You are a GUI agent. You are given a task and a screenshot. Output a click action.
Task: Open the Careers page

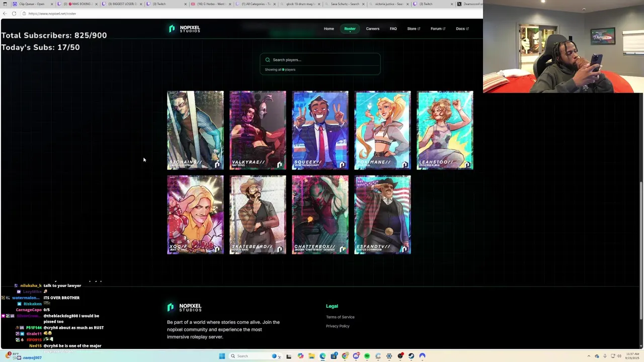[x=372, y=29]
